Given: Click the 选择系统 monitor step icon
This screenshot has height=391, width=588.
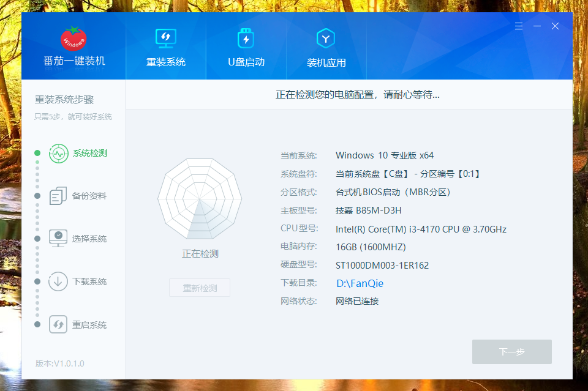Looking at the screenshot, I should click(58, 239).
